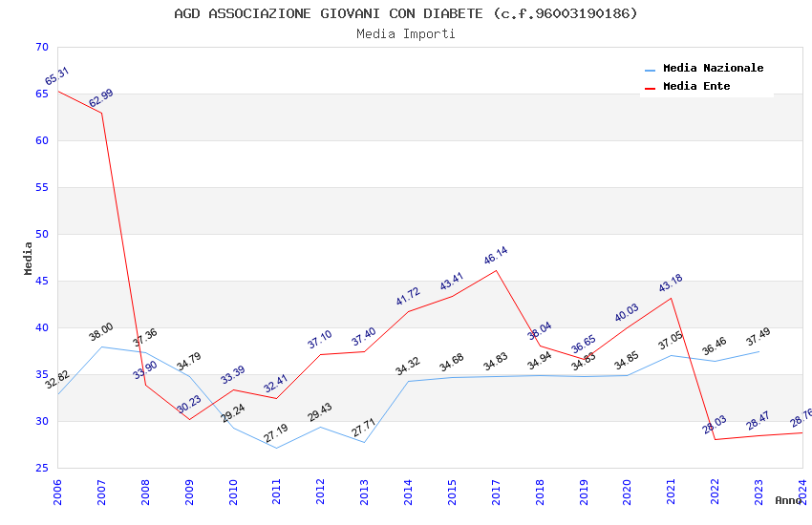Click the y-axis value 25
Image resolution: width=812 pixels, height=525 pixels.
42,468
